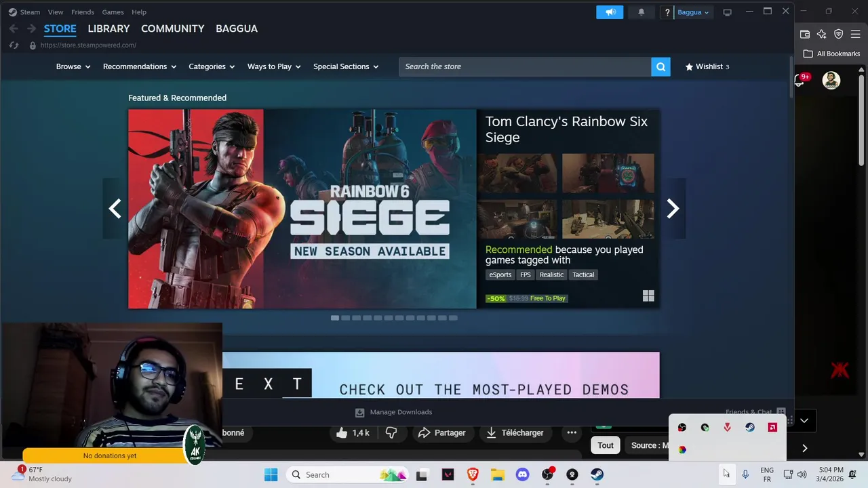Reload the Steam store page
The image size is (868, 488).
click(x=14, y=45)
